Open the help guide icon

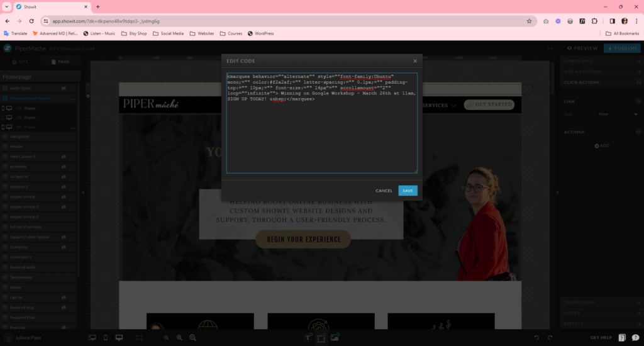point(622,338)
